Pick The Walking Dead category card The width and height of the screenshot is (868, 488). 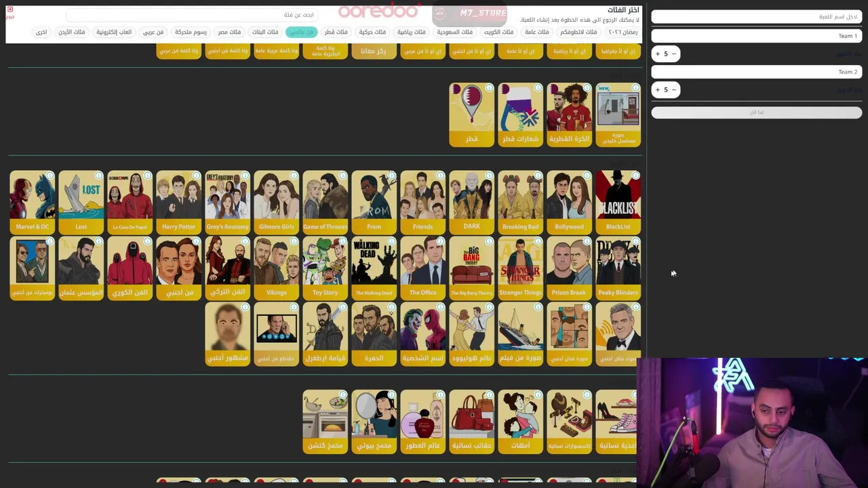click(x=374, y=268)
